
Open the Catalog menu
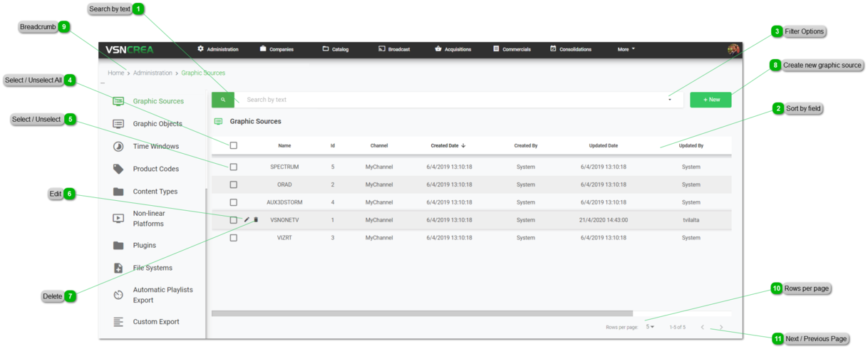(x=335, y=50)
